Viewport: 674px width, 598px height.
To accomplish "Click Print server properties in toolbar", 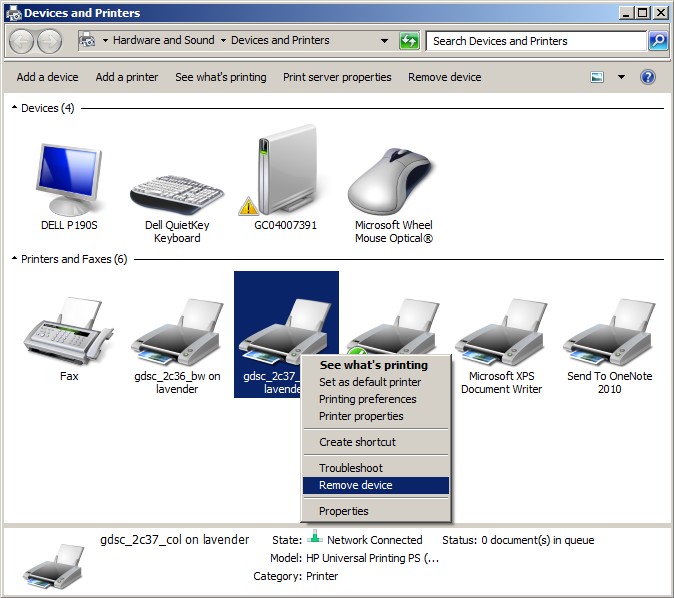I will click(x=337, y=77).
